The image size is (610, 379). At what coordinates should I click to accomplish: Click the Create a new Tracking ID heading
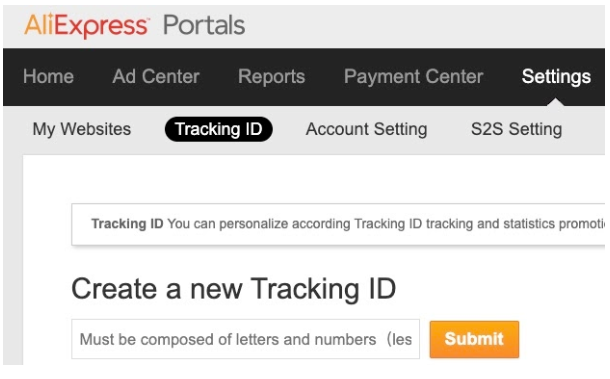pos(233,289)
